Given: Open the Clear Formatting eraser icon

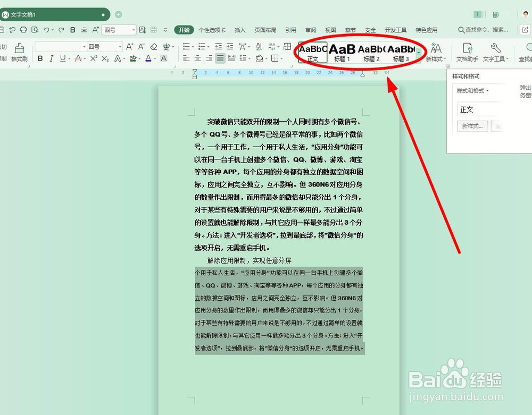Looking at the screenshot, I should tap(154, 47).
